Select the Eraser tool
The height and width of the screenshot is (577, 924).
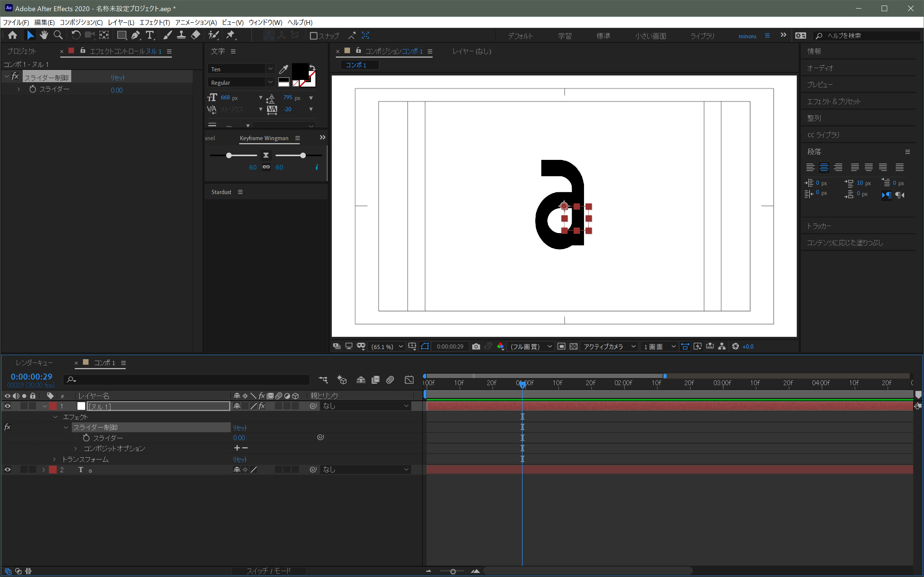(196, 35)
